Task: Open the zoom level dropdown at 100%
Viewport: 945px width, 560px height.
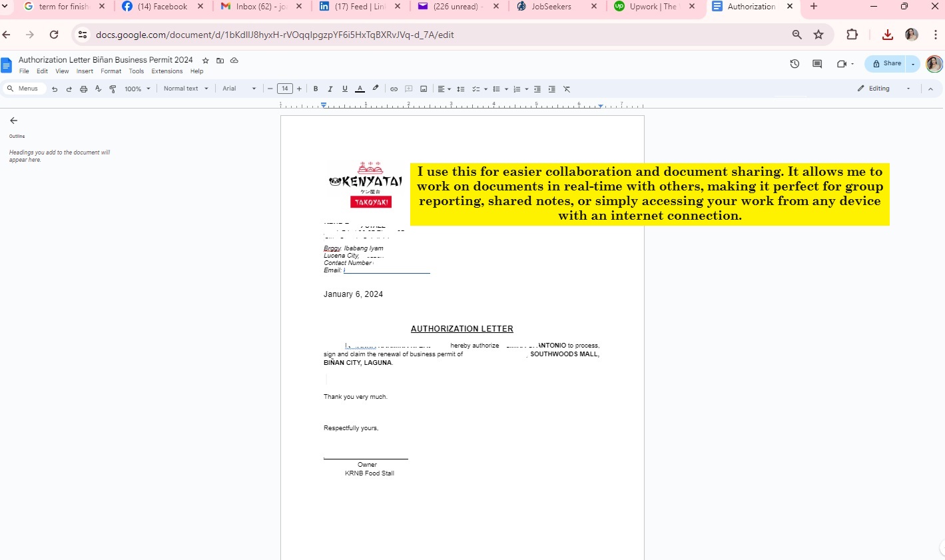Action: [137, 89]
